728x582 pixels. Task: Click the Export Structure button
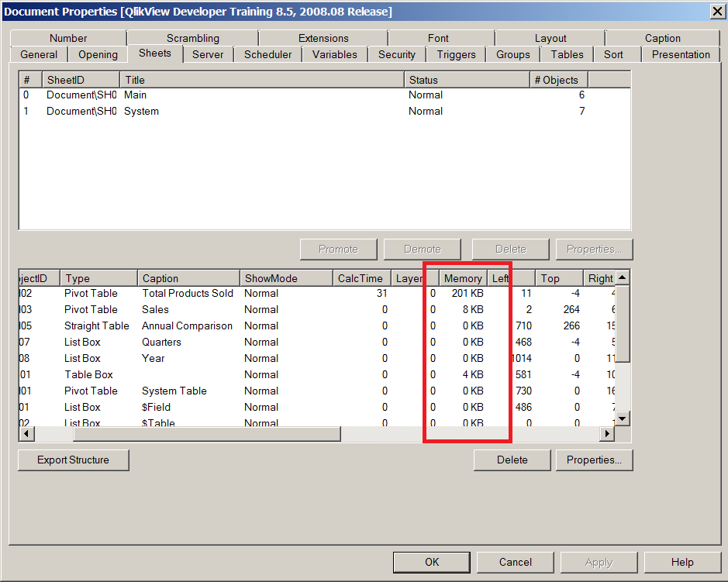point(73,460)
